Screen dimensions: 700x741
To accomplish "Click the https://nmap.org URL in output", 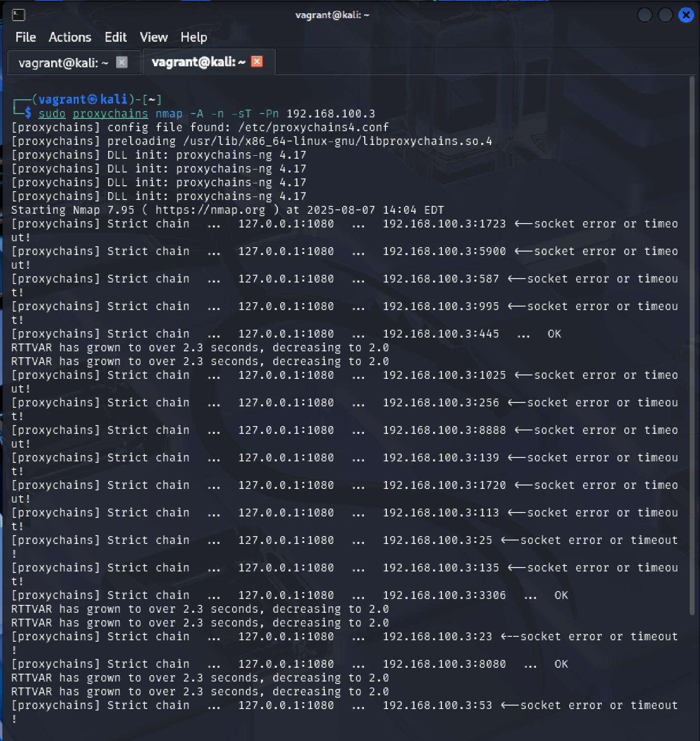I will (x=210, y=210).
